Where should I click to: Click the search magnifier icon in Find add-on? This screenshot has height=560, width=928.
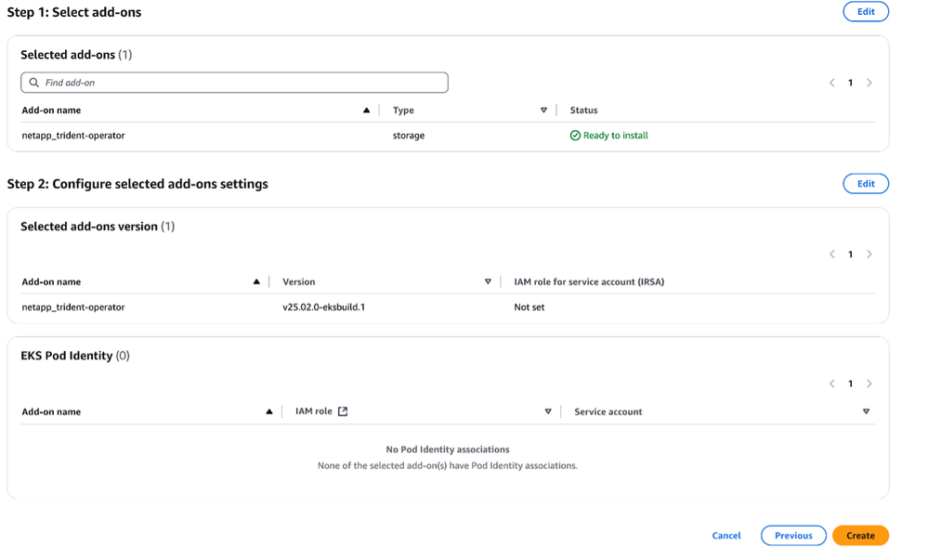pyautogui.click(x=34, y=83)
